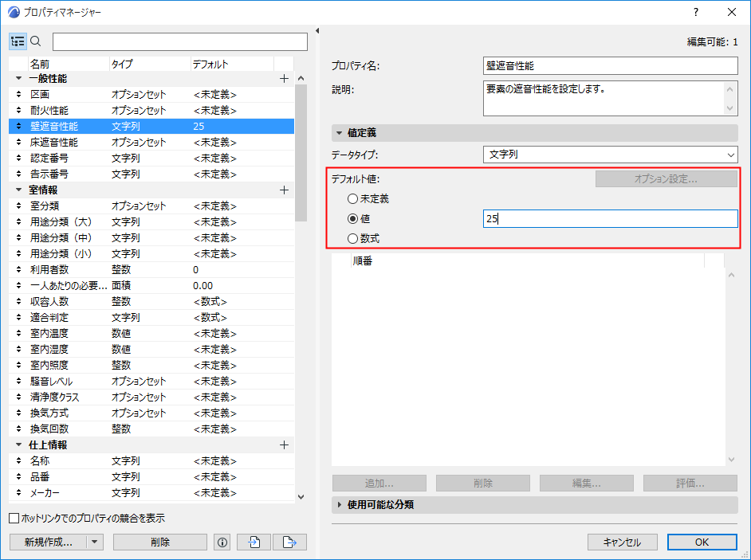This screenshot has height=560, width=751.
Task: Collapse the 一般性能 group in the list
Action: 18,78
